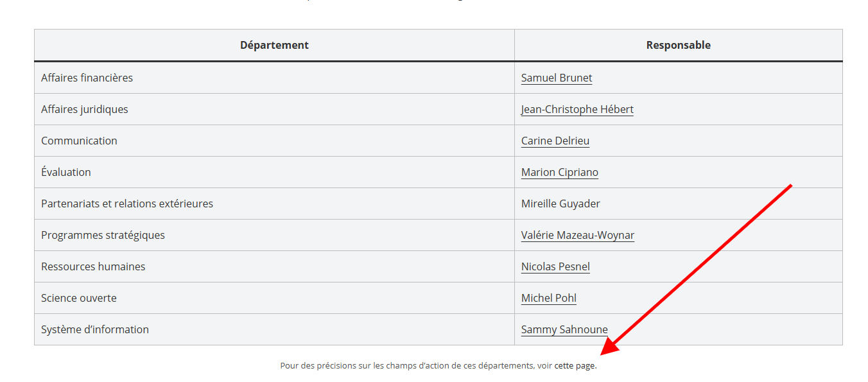Open the Michel Pohl link
868x382 pixels.
click(548, 298)
